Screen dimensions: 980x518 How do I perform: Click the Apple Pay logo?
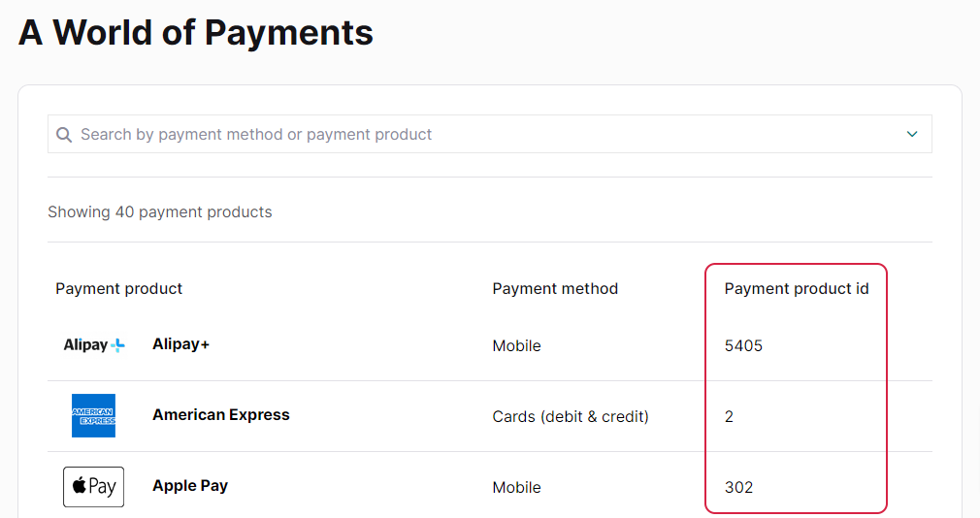tap(93, 487)
